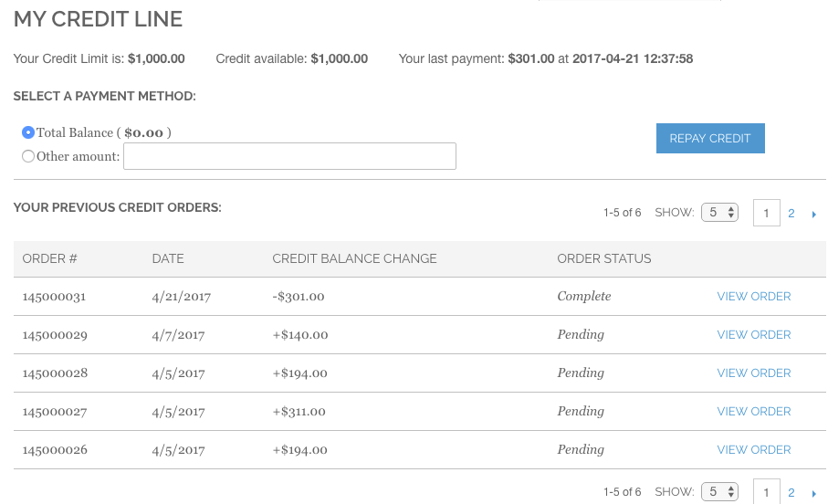This screenshot has width=828, height=504.
Task: Click current page 1 in top pager
Action: coord(766,214)
